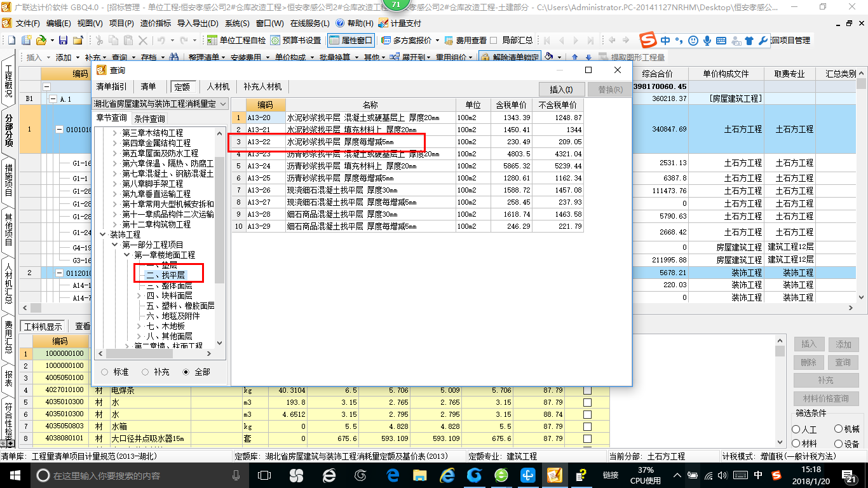Open 单位工程自检 self-check tool
This screenshot has height=488, width=868.
click(x=237, y=40)
